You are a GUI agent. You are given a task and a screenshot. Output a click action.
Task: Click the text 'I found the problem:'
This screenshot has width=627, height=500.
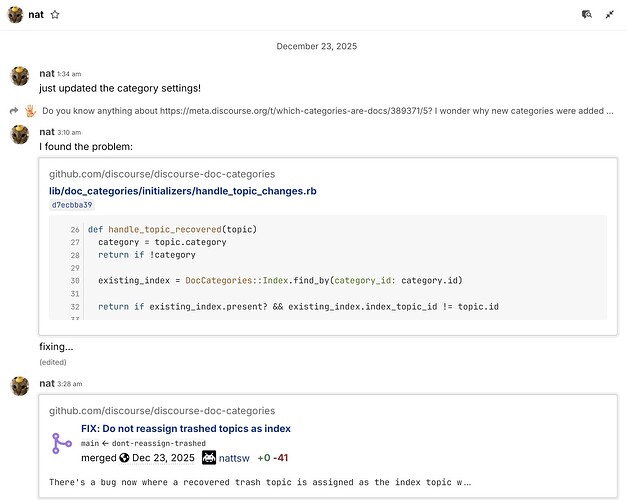pyautogui.click(x=86, y=147)
